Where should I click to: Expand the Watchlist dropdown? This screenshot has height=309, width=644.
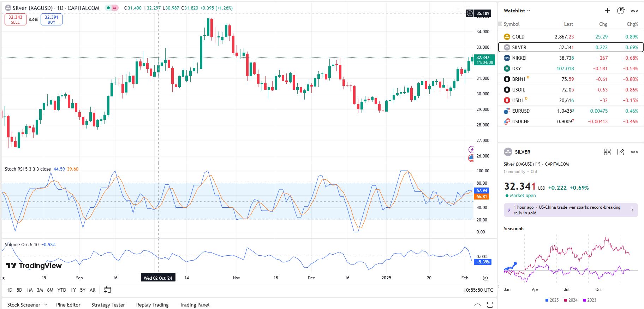[x=517, y=11]
